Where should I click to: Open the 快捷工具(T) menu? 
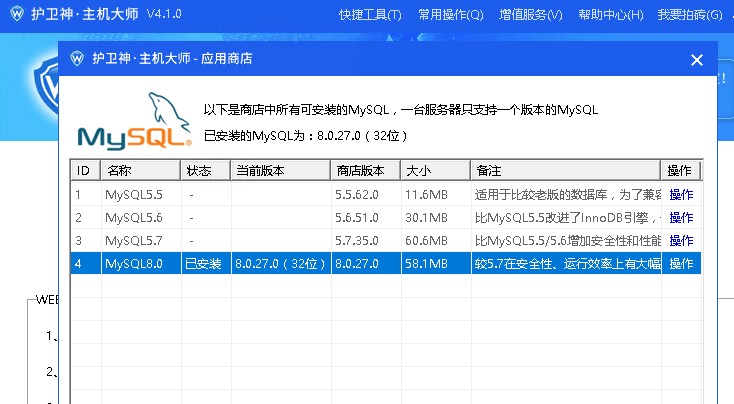[370, 15]
